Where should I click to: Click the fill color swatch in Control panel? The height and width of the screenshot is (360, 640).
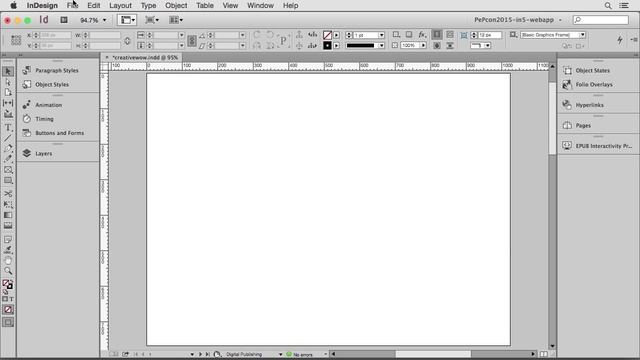(x=327, y=36)
